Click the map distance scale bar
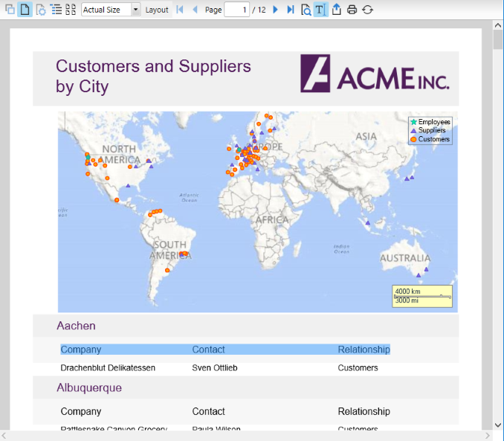Viewport: 504px width, 441px height. point(422,295)
